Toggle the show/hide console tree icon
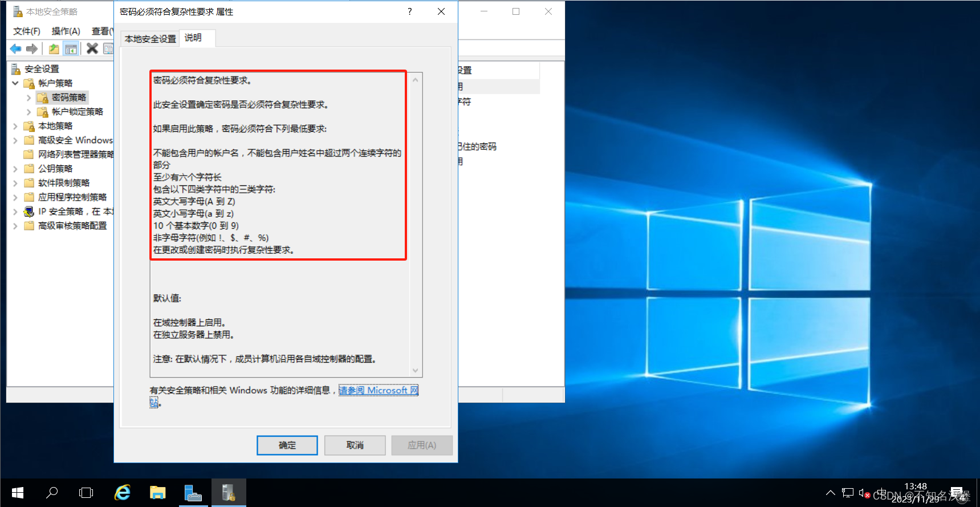 [71, 49]
